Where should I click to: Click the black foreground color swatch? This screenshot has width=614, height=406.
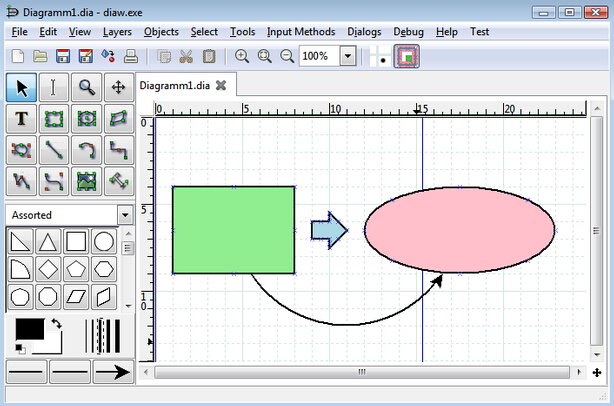pos(30,329)
